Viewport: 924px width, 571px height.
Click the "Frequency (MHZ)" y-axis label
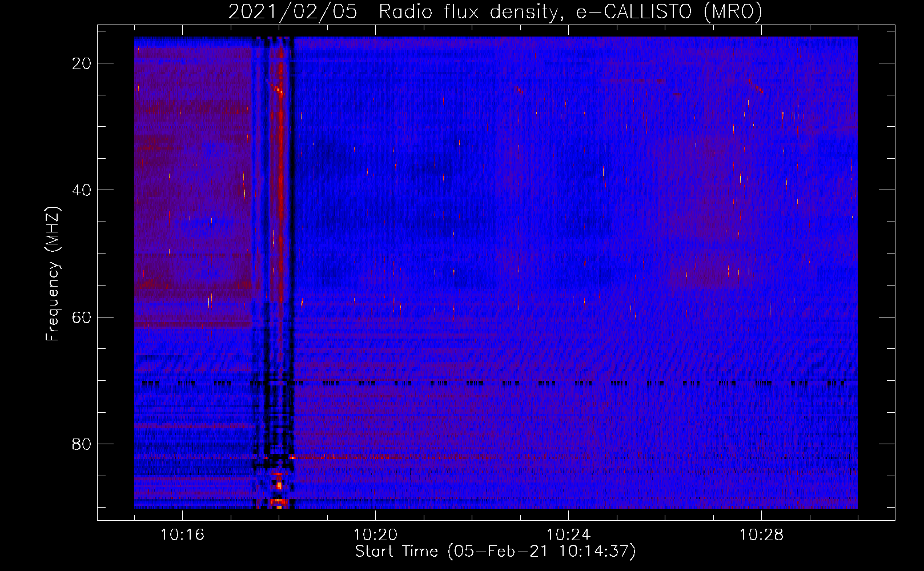[x=53, y=274]
